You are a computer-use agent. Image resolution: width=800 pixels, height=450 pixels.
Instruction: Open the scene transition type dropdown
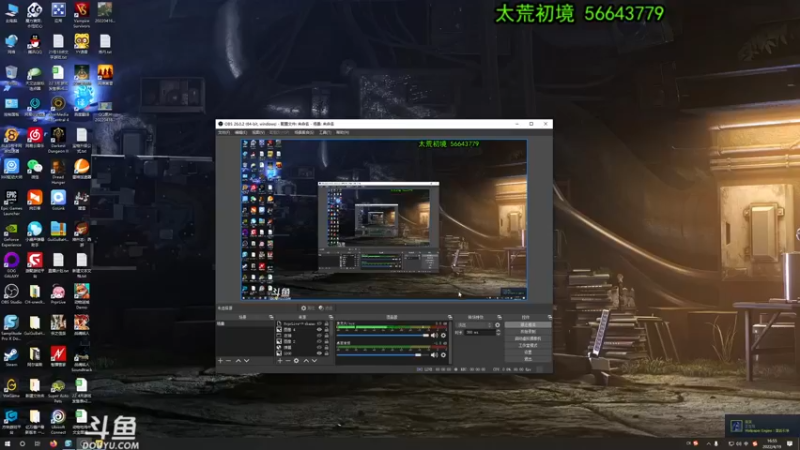coord(474,325)
